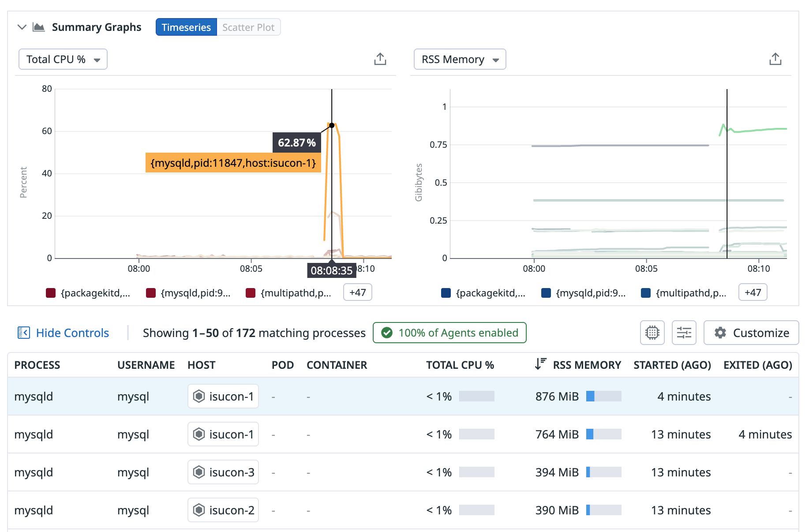Click the descending sort arrow icon by RSS MEMORY
The height and width of the screenshot is (532, 809).
click(540, 364)
